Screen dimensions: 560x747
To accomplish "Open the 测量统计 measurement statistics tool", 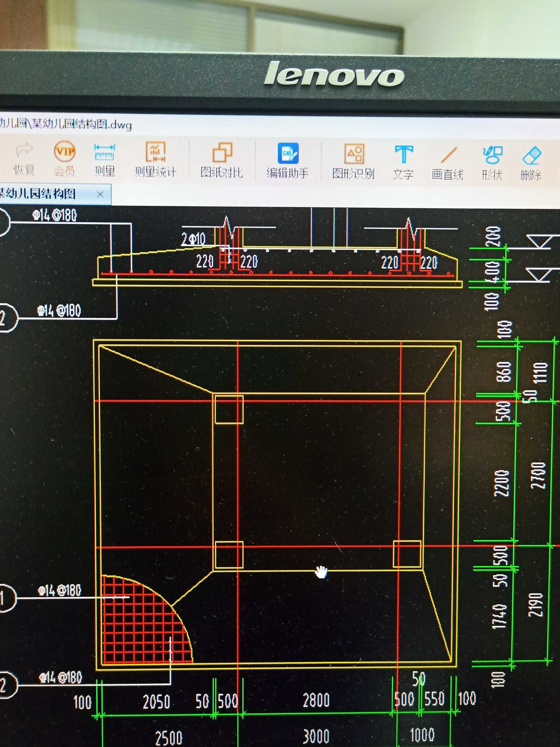I will coord(155,160).
